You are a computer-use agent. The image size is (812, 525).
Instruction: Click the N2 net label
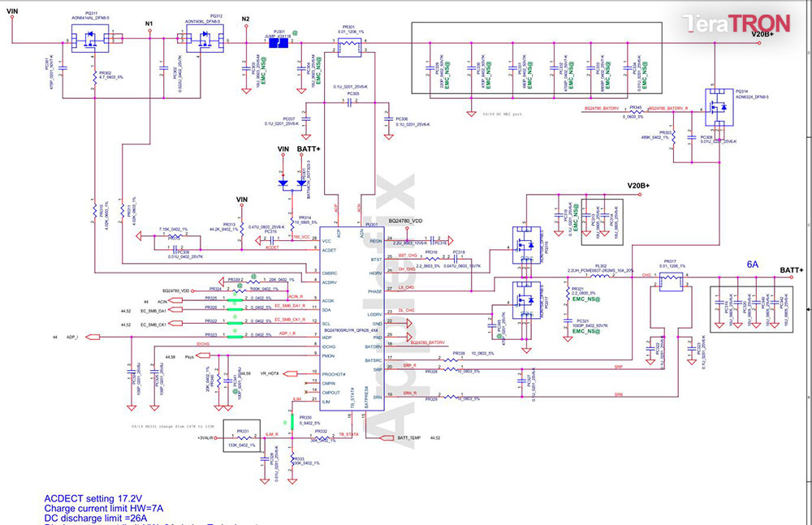pyautogui.click(x=245, y=19)
